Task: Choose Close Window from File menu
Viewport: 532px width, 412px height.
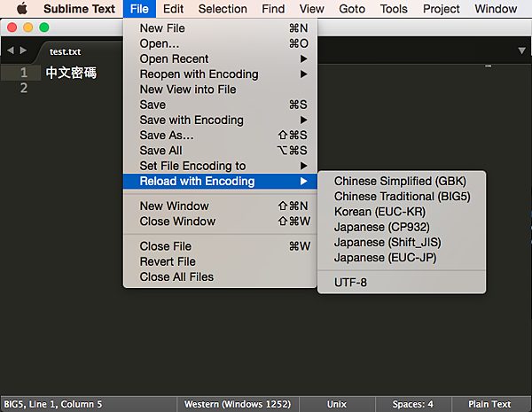Action: 220,222
